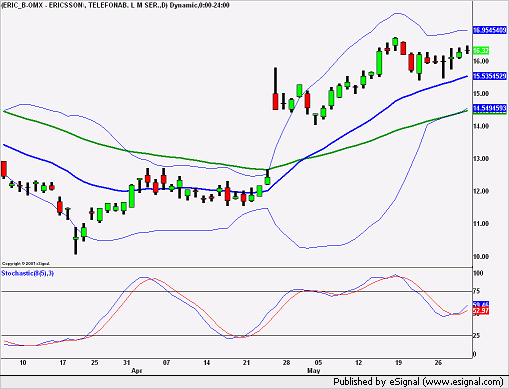Click the date label 28 on time axis
Screen dimensions: 509x389
[x=286, y=363]
